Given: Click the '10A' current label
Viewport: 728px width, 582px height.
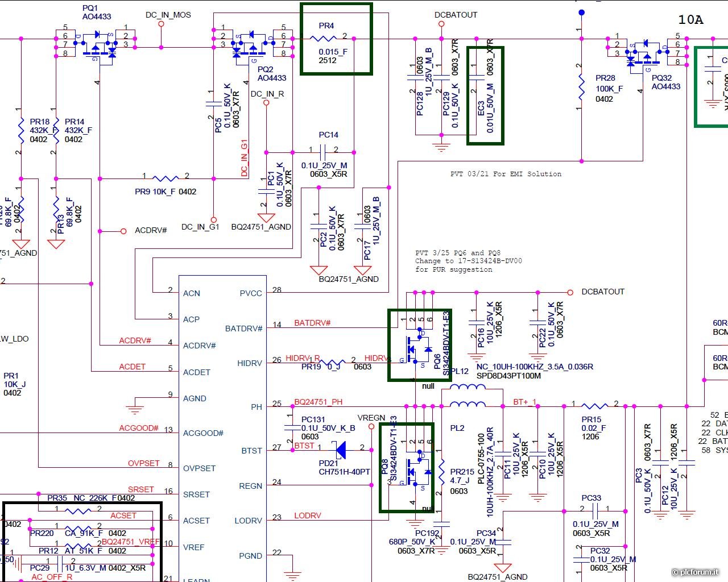Looking at the screenshot, I should pyautogui.click(x=690, y=20).
